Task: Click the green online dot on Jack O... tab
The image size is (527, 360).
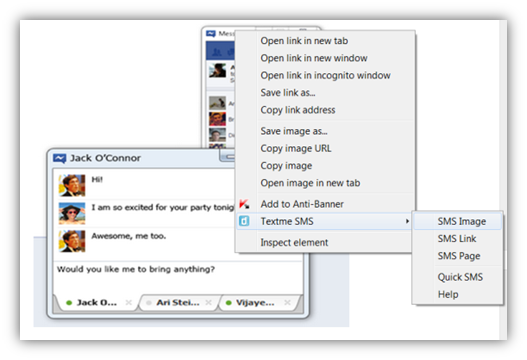Action: [69, 303]
